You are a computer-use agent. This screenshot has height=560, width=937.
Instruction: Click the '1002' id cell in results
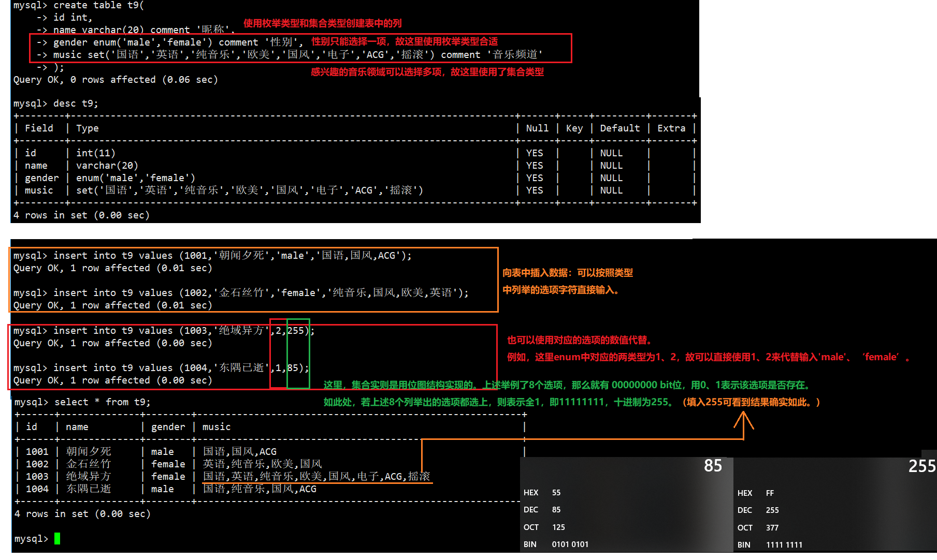[x=37, y=464]
